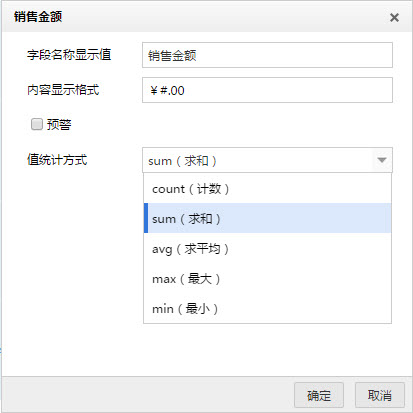413x413 pixels.
Task: Choose the highlighted sum（求和）option
Action: tap(267, 218)
